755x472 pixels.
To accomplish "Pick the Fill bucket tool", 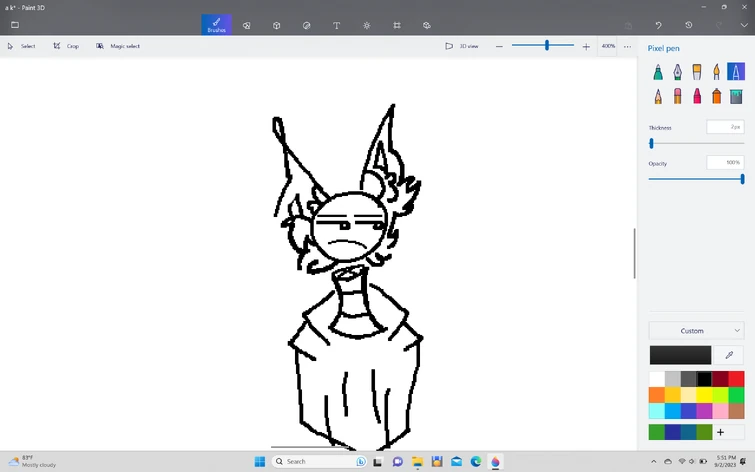I will click(736, 96).
